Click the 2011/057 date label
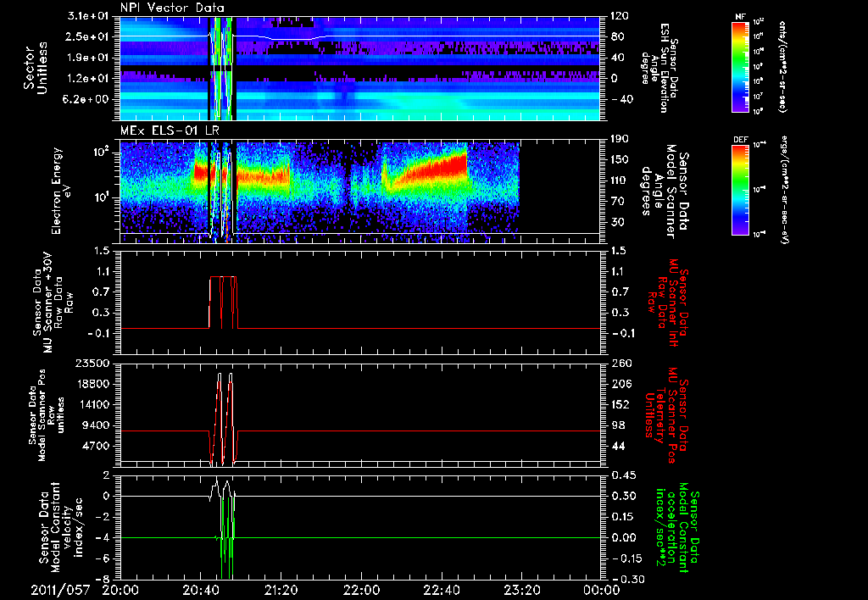 point(60,590)
